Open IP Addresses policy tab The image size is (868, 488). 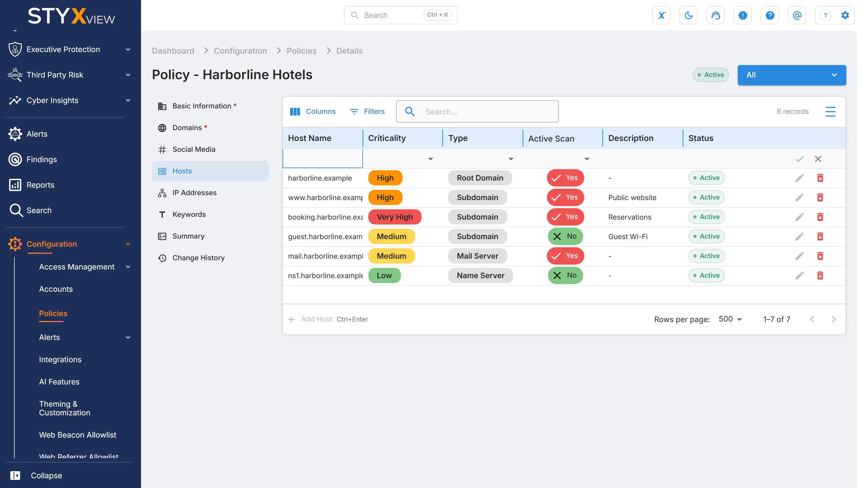[210, 193]
